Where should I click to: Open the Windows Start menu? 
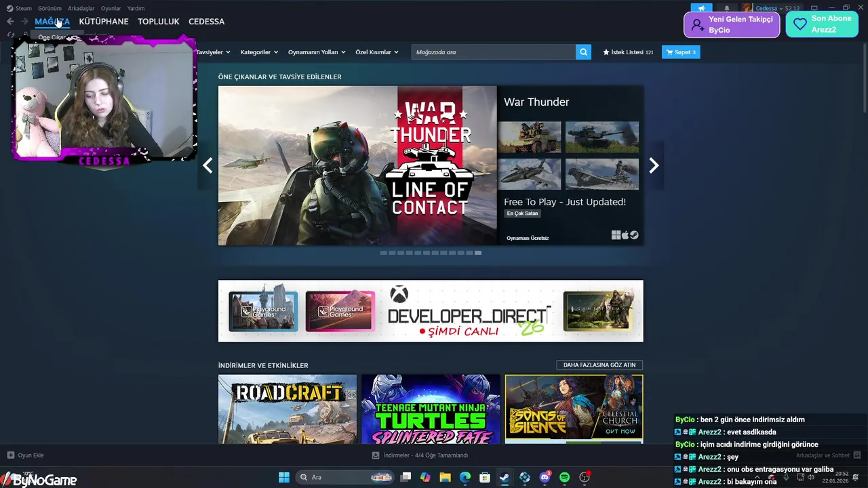coord(284,477)
